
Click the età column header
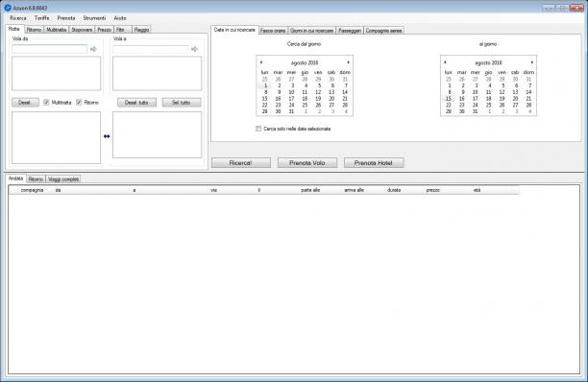pyautogui.click(x=477, y=190)
